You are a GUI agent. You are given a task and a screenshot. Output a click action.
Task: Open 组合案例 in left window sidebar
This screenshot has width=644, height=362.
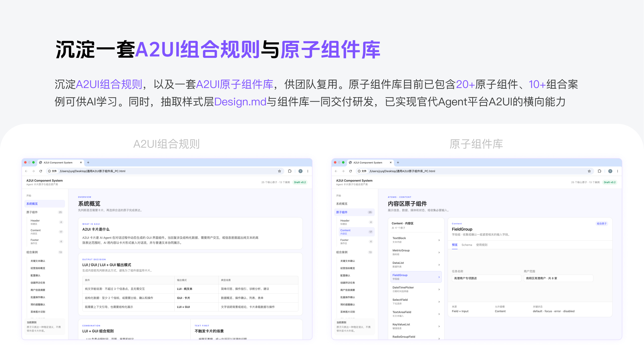click(x=45, y=252)
